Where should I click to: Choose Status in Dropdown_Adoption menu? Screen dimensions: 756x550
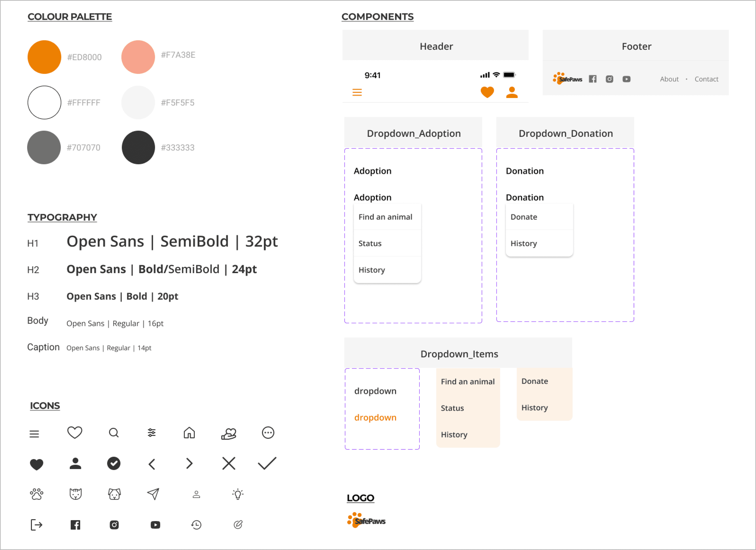tap(387, 243)
